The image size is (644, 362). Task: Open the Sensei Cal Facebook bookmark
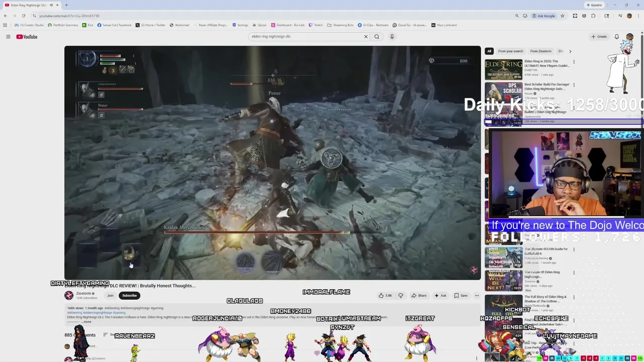[114, 25]
